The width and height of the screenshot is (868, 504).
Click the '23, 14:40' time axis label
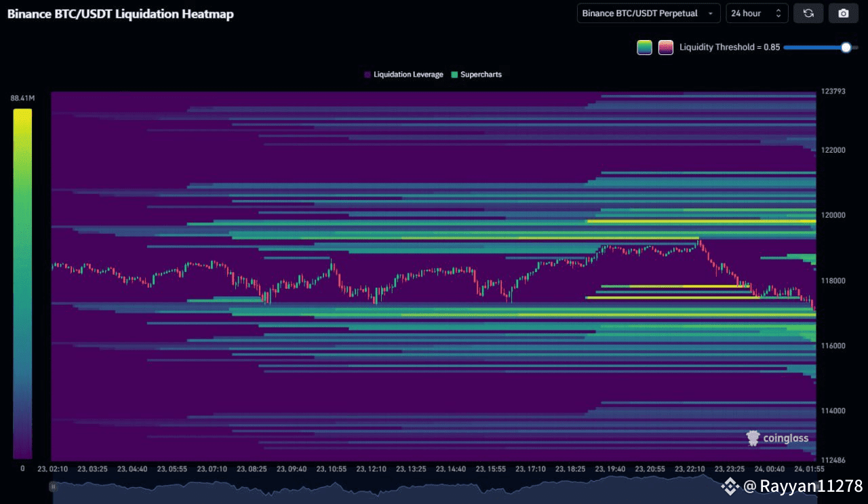pos(452,469)
